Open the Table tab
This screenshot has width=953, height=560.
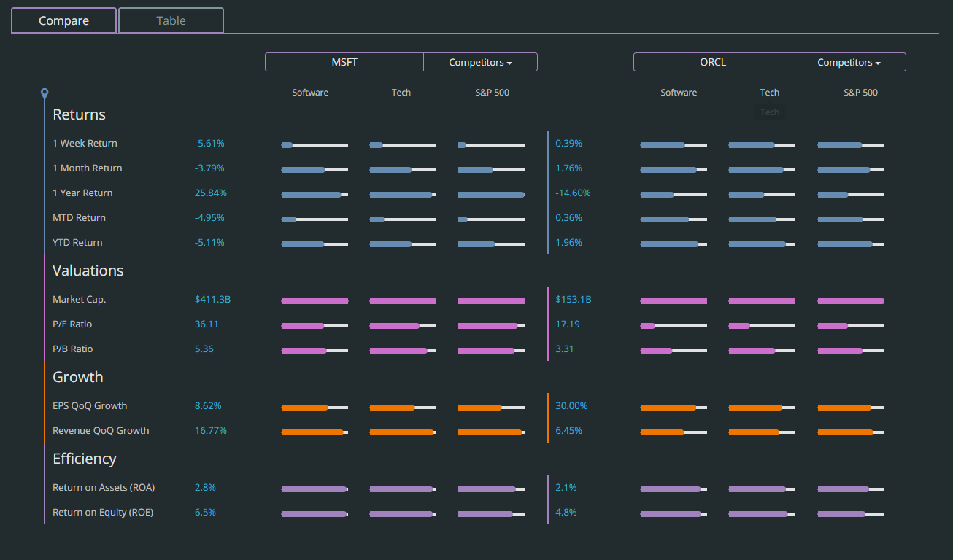(171, 20)
